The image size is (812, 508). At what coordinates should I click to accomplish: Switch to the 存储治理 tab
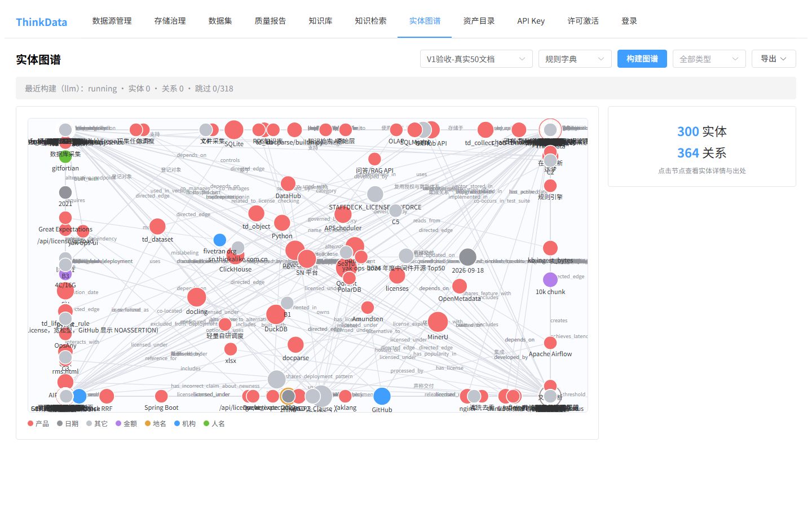point(170,21)
